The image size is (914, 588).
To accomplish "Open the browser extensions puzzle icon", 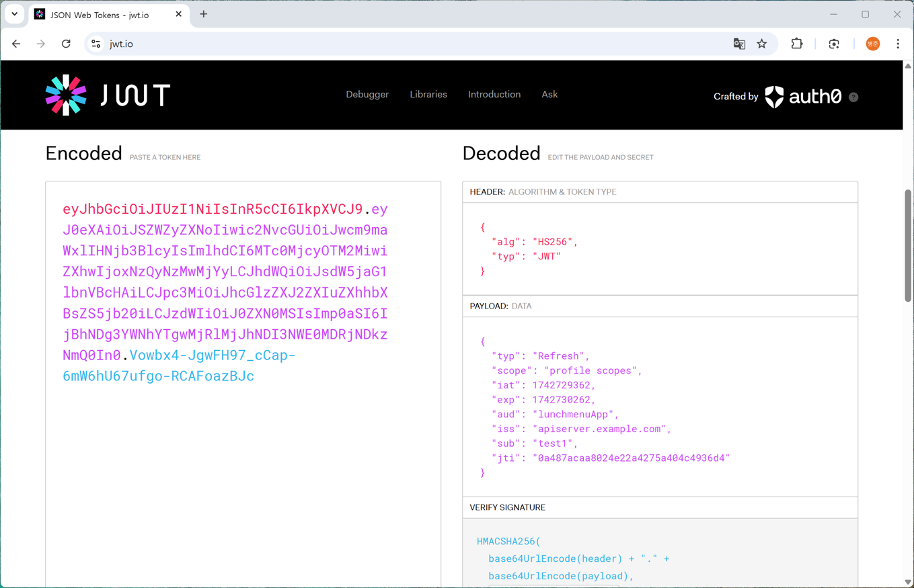I will pos(797,44).
